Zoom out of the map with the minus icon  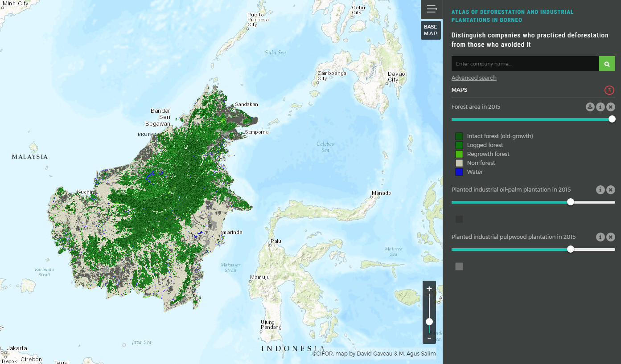click(429, 339)
